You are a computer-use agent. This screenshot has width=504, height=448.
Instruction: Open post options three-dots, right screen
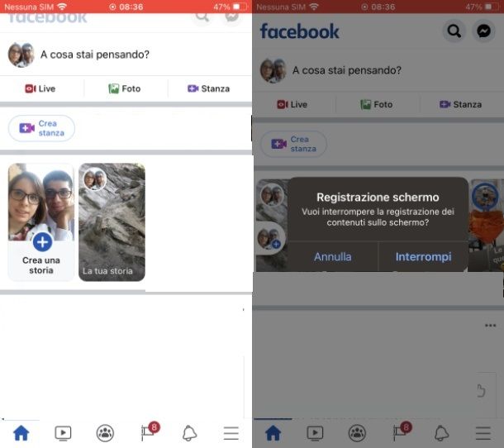(490, 326)
